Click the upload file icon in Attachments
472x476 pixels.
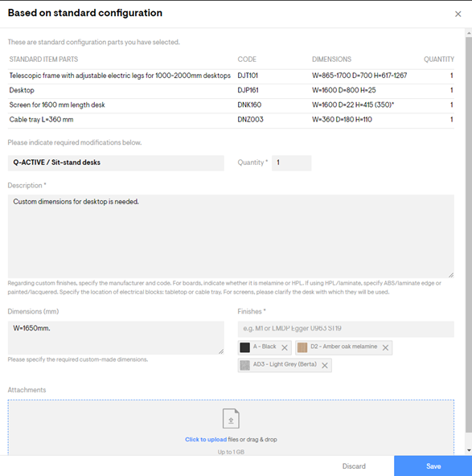[x=231, y=419]
